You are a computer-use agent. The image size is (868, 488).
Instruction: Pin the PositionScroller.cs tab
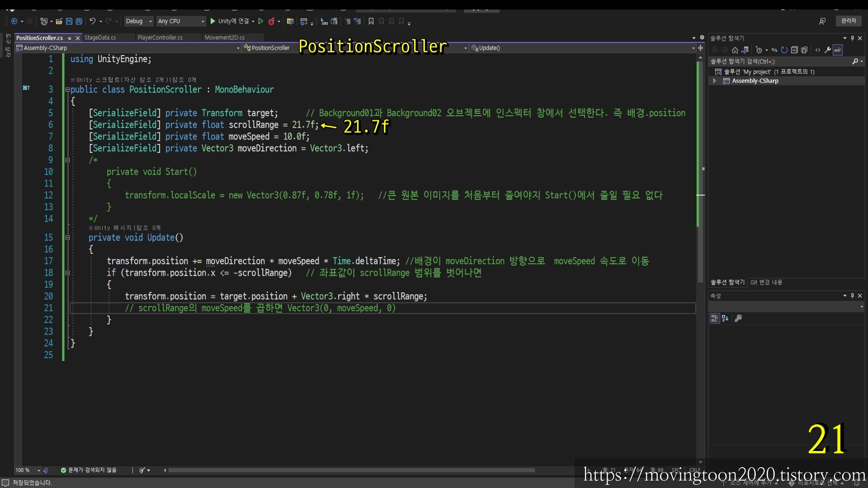[x=70, y=38]
